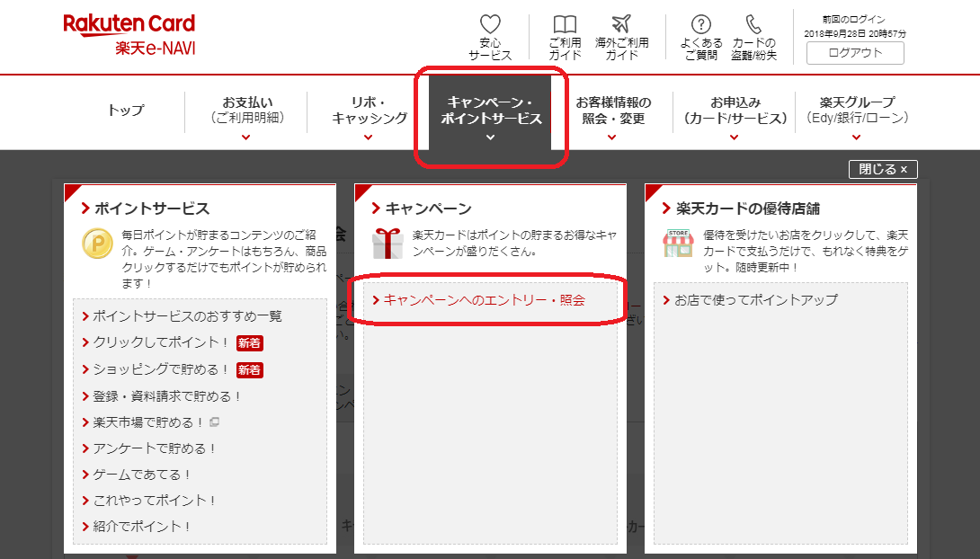Click the ログアウト button
The image size is (980, 559).
(855, 53)
